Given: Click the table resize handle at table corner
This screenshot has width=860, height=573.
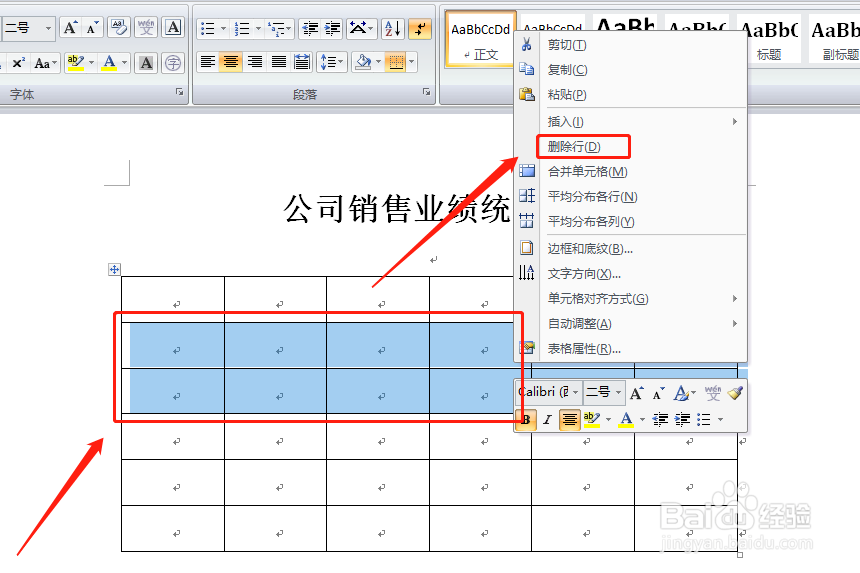Looking at the screenshot, I should point(740,555).
